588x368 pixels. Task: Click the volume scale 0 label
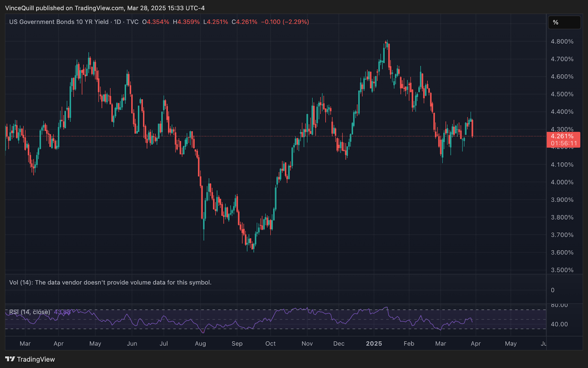(553, 290)
